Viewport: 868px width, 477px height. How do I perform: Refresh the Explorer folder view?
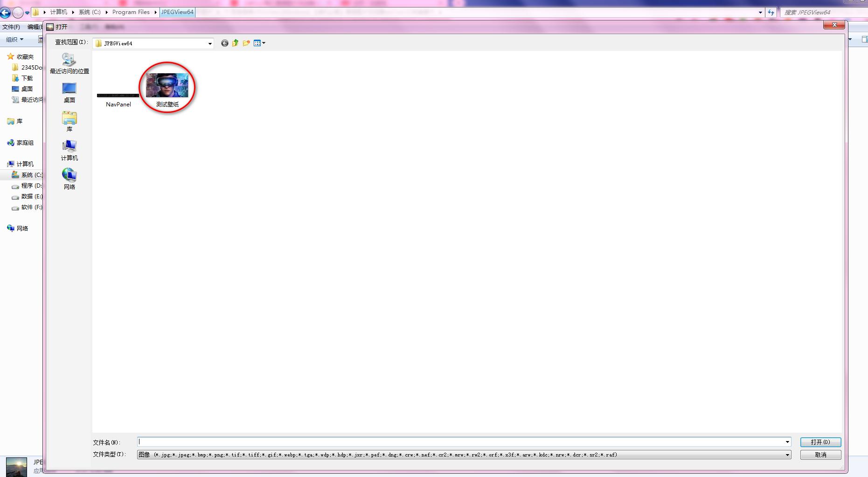click(x=771, y=13)
